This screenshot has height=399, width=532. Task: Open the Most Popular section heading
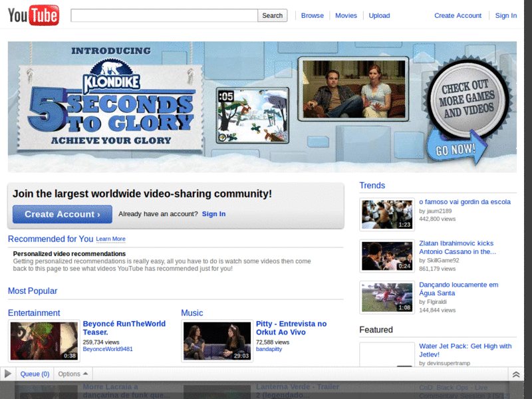pyautogui.click(x=33, y=291)
